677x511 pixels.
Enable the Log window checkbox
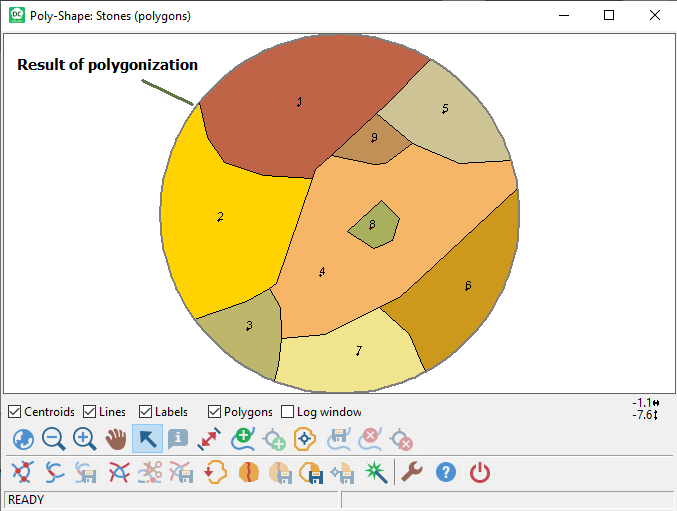point(288,412)
